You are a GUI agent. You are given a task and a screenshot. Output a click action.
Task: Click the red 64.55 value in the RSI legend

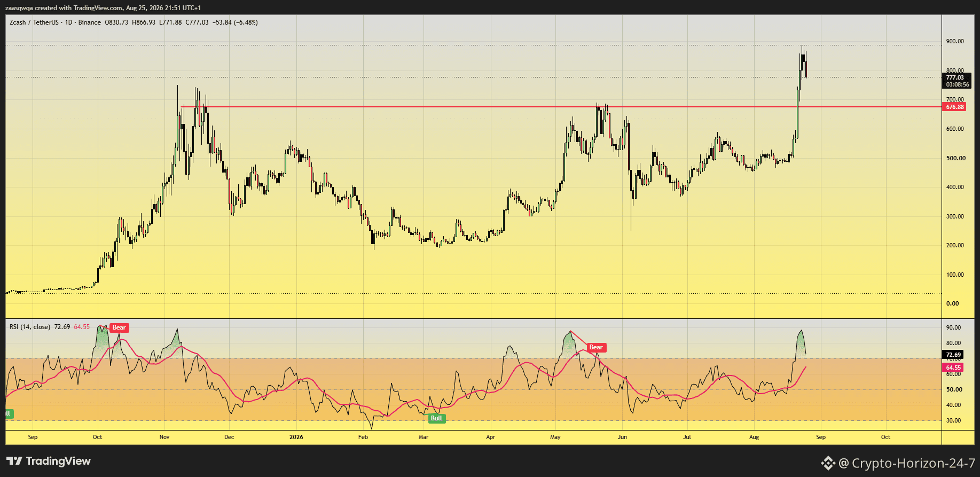click(82, 327)
